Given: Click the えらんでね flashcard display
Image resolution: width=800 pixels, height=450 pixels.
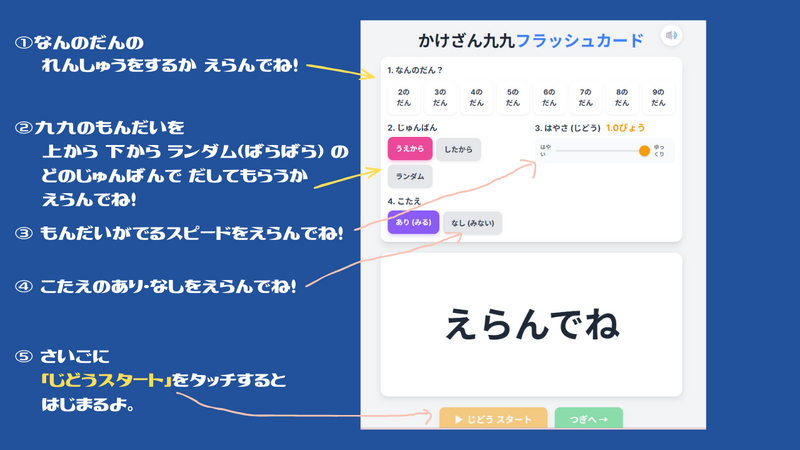Looking at the screenshot, I should pos(531,324).
